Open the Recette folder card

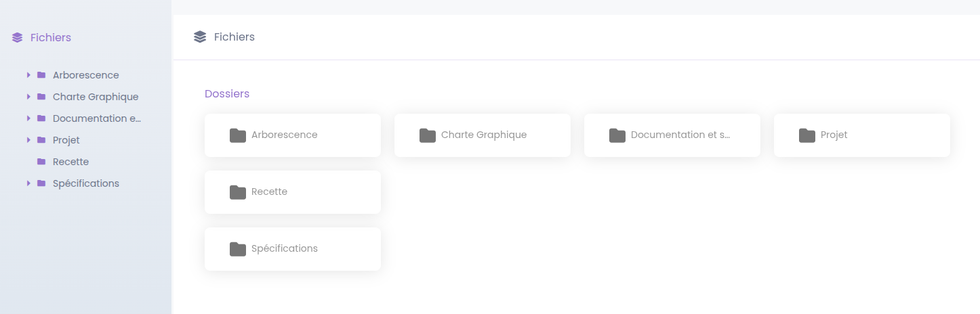tap(293, 192)
